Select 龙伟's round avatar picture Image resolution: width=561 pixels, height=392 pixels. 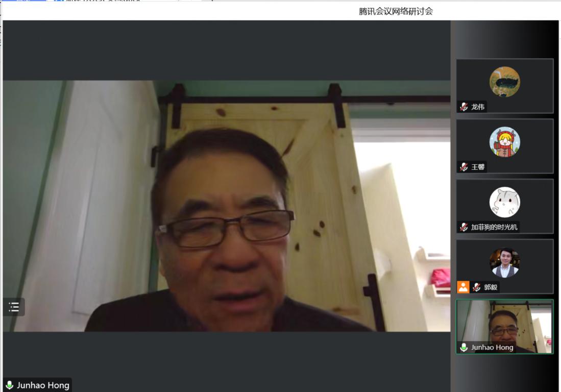tap(504, 82)
